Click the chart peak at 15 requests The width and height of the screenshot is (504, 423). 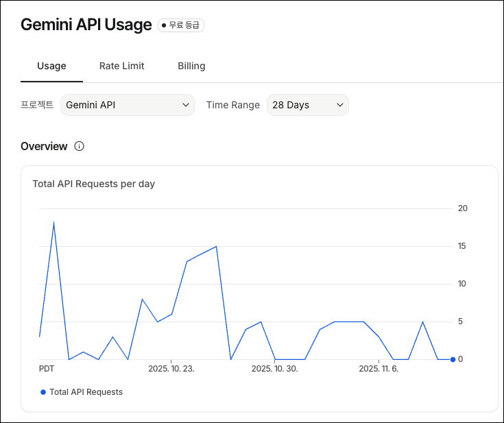216,246
